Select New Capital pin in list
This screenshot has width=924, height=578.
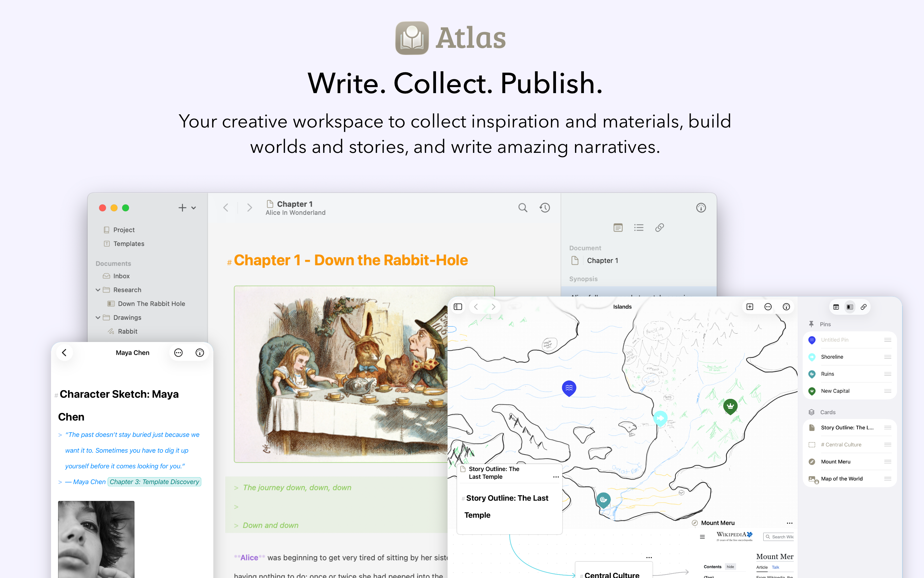pos(850,391)
